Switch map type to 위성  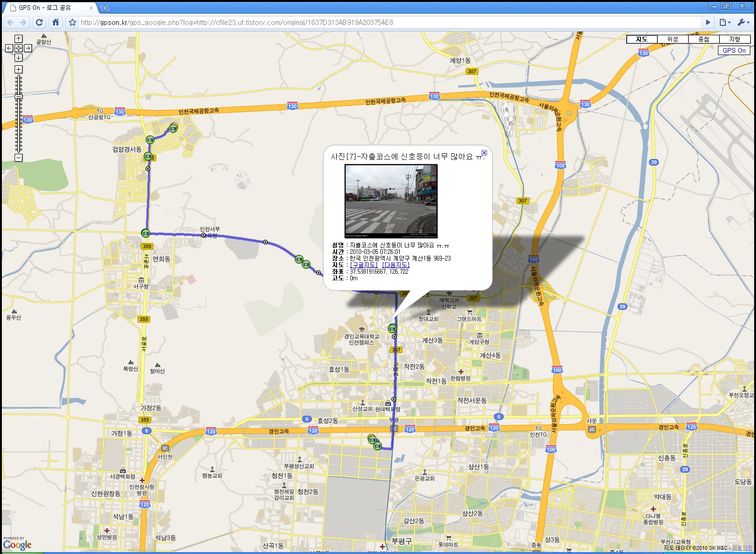click(673, 39)
